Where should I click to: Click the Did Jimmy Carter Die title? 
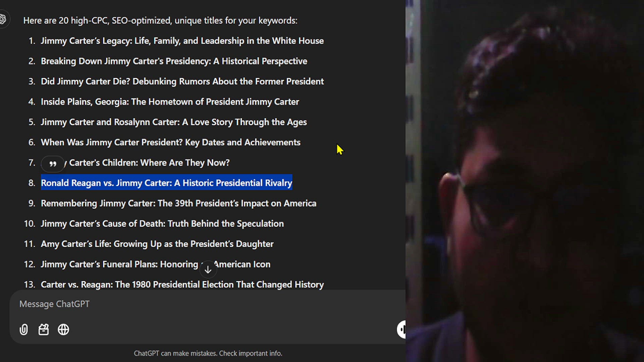[x=182, y=81]
